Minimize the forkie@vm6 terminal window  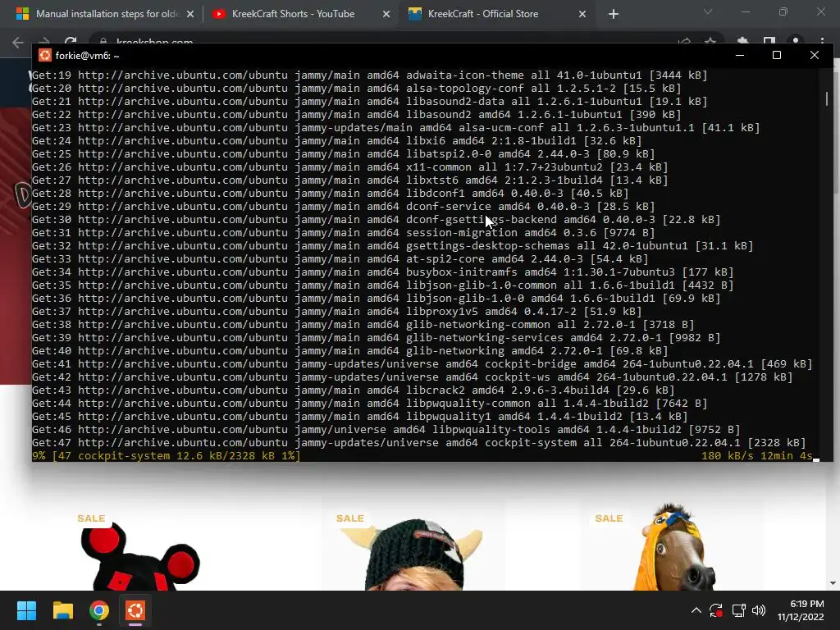740,55
